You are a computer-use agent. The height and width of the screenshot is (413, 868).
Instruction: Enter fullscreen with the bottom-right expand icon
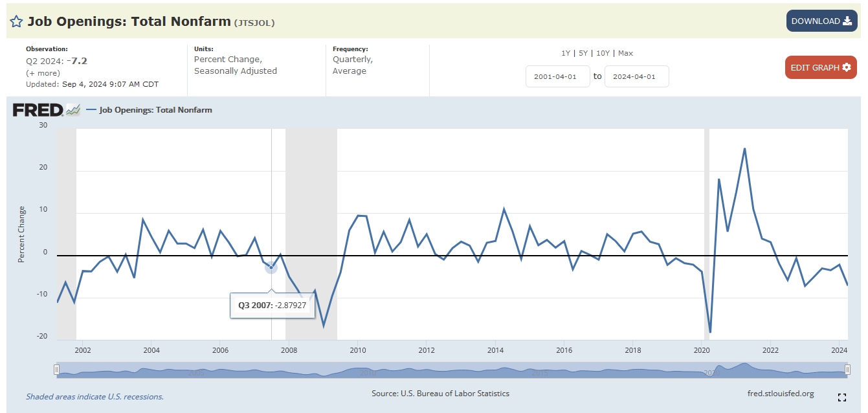(x=841, y=397)
